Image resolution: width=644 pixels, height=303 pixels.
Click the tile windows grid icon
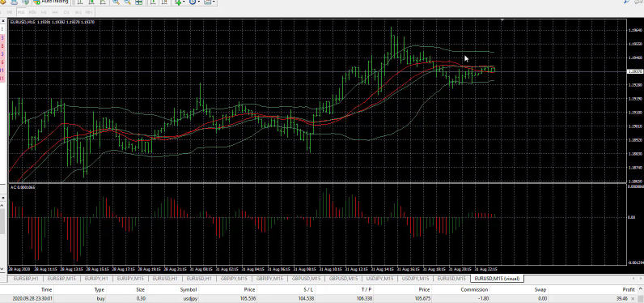(x=139, y=2)
